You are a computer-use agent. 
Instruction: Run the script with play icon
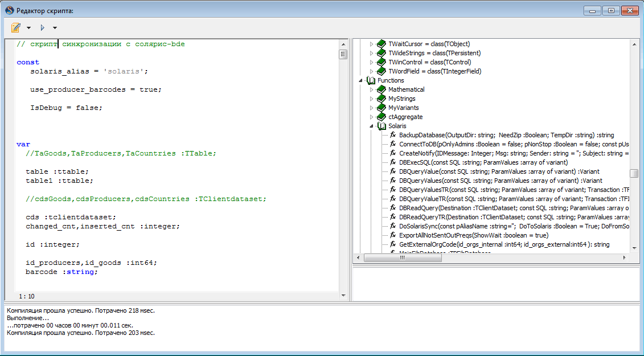(x=42, y=27)
